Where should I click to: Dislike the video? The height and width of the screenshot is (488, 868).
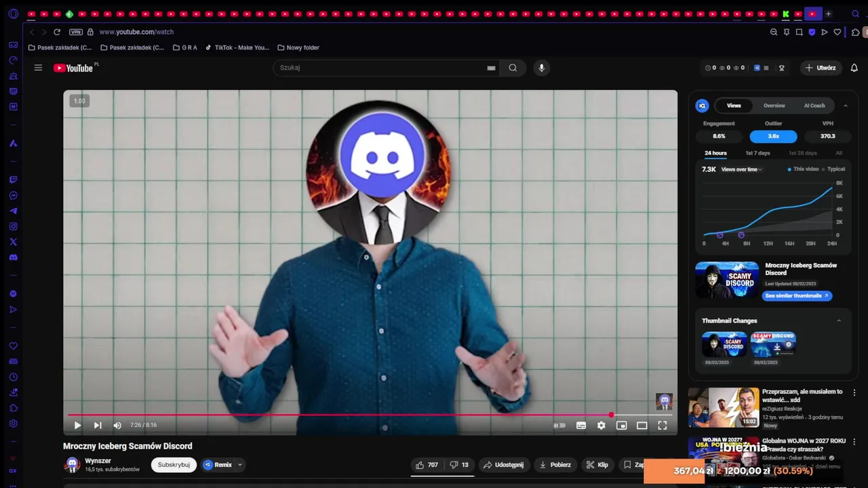point(460,465)
